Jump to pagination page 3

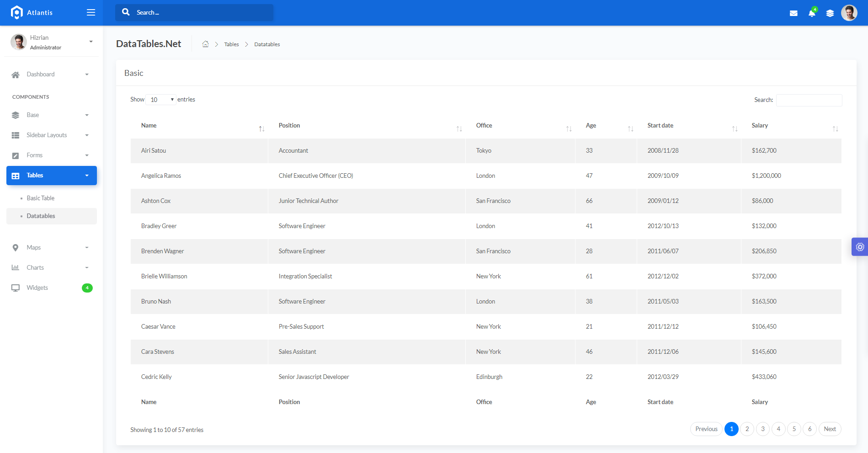tap(762, 429)
